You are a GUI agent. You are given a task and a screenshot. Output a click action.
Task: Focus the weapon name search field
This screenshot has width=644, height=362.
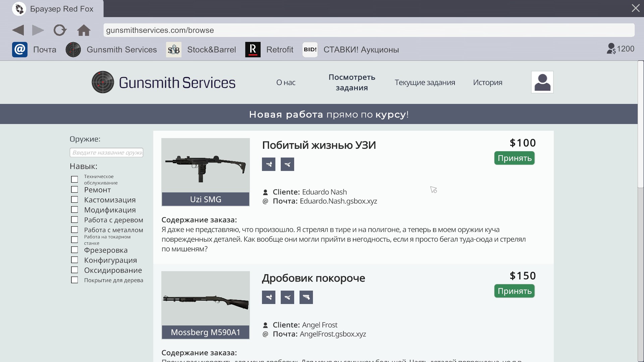coord(106,153)
